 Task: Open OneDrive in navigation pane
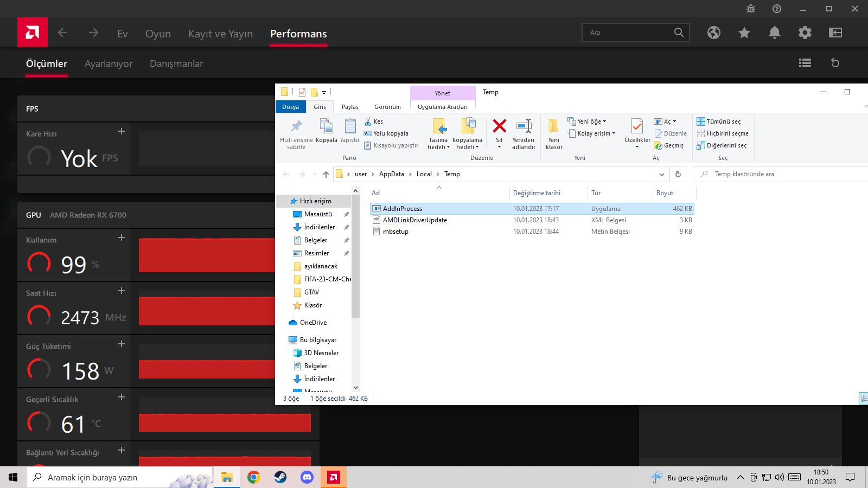pos(313,323)
